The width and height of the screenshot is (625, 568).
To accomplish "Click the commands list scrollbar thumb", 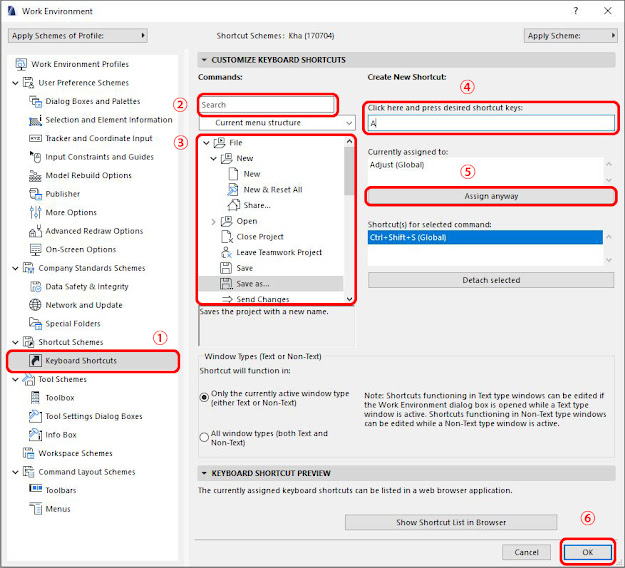I will point(349,171).
